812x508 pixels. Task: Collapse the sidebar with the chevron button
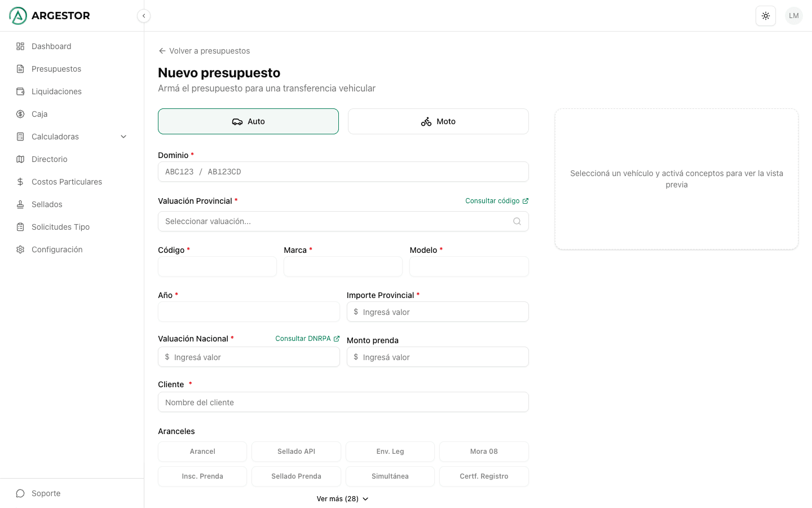pos(144,16)
